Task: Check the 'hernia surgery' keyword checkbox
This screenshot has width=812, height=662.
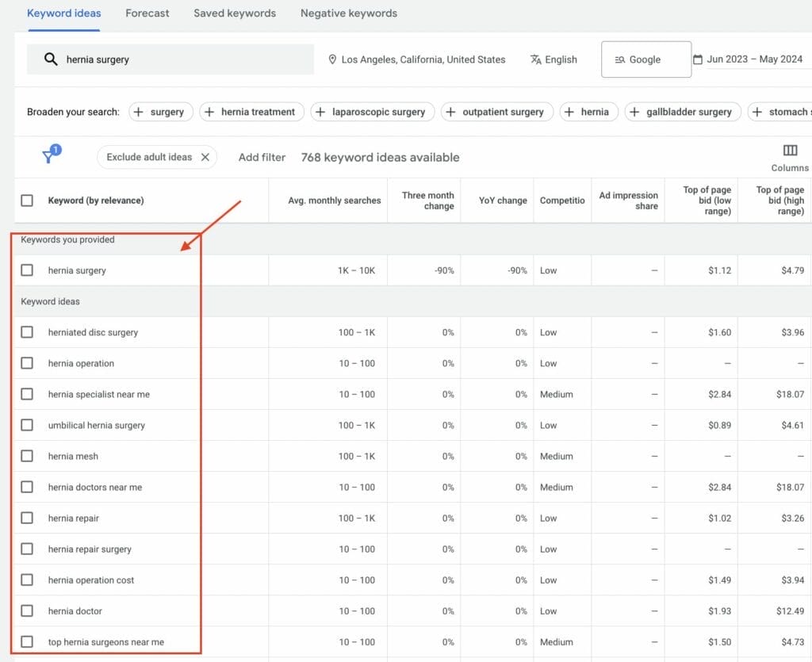Action: pos(27,270)
